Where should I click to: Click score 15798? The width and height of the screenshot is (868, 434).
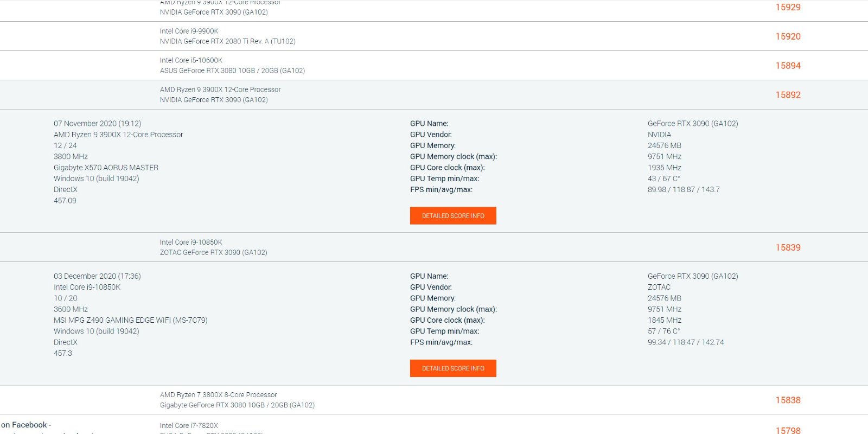click(788, 430)
